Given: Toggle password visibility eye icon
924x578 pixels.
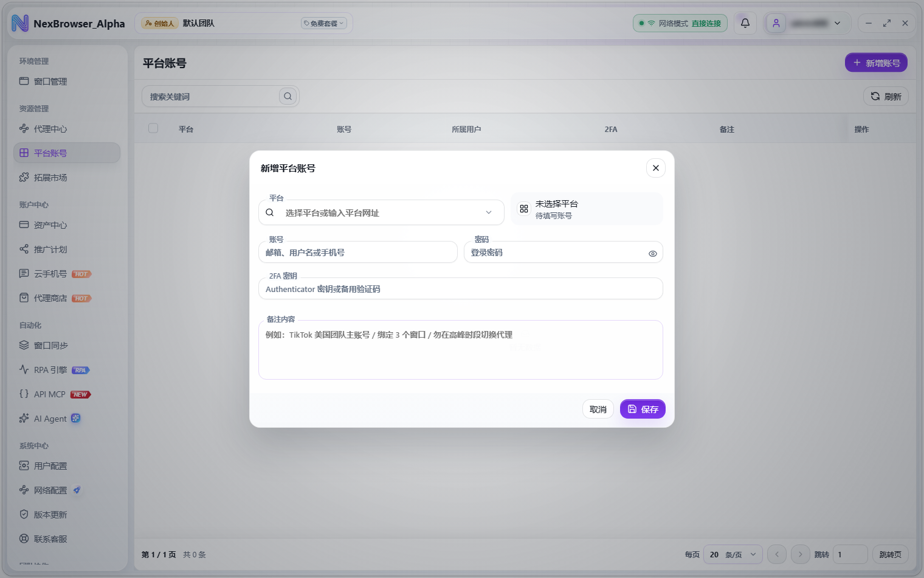Looking at the screenshot, I should (x=652, y=254).
